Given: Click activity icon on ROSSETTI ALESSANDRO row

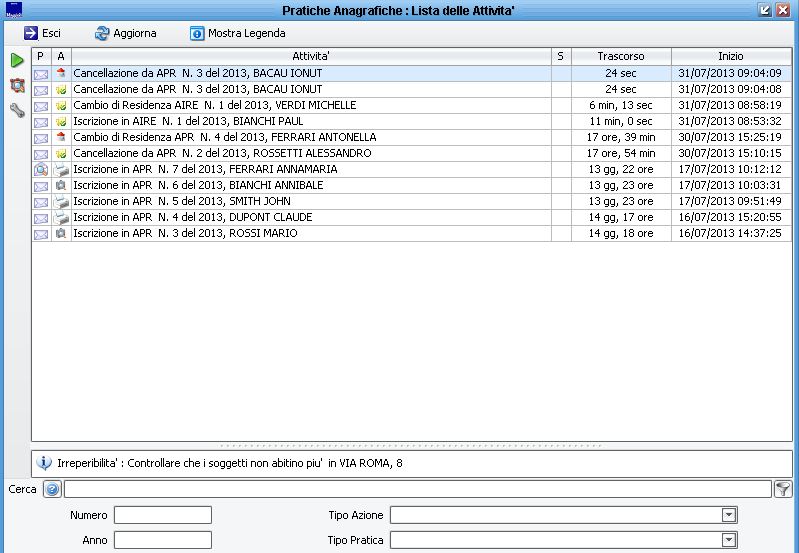Looking at the screenshot, I should 61,153.
